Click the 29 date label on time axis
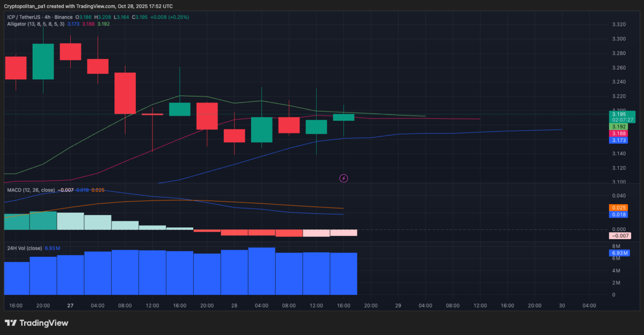 click(x=398, y=306)
